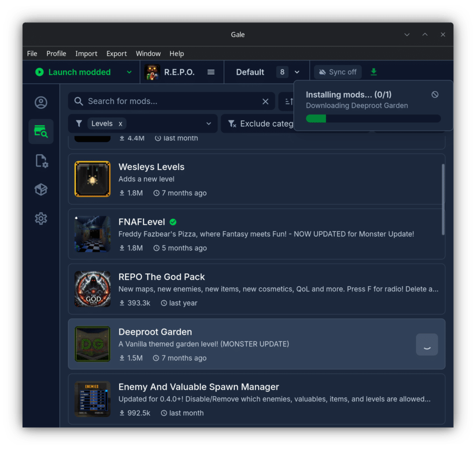Select REPO The God Pack mod

coord(257,289)
